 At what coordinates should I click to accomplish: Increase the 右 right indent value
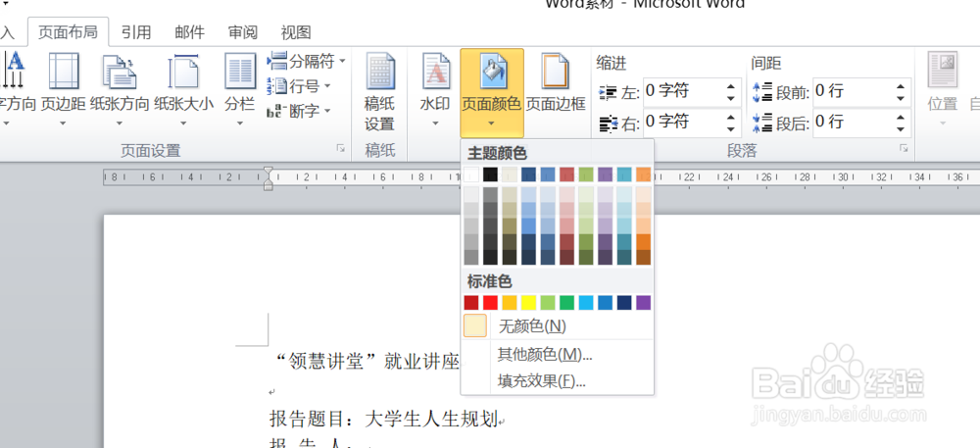click(x=731, y=116)
